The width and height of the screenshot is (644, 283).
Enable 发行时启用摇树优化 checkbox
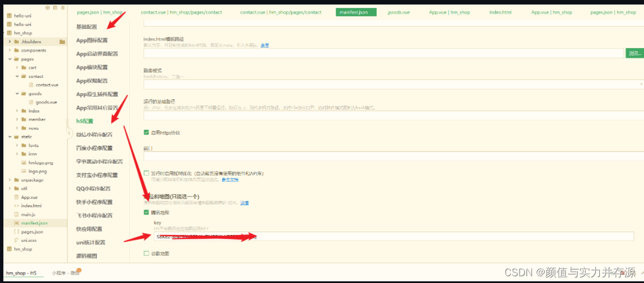[x=146, y=173]
